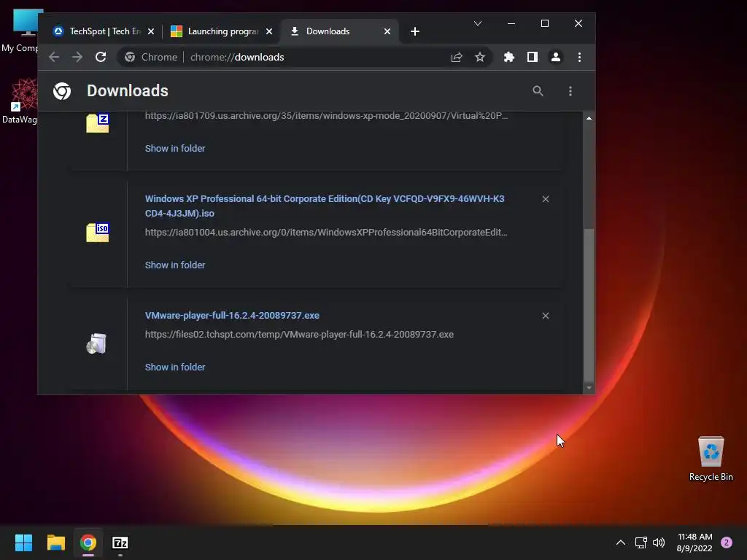This screenshot has width=747, height=560.
Task: Remove VMware-player entry from list
Action: tap(546, 316)
